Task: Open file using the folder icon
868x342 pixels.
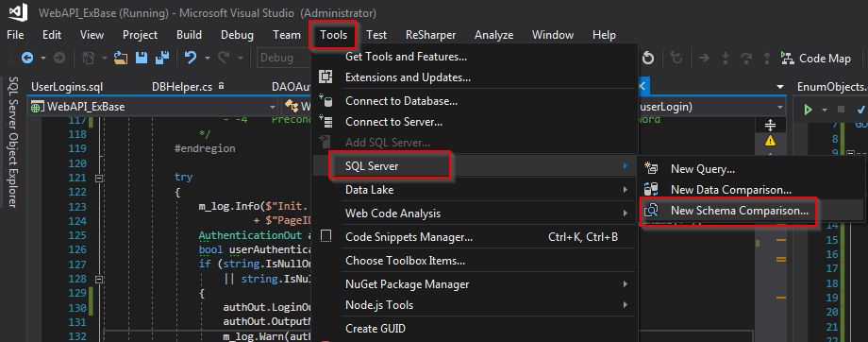Action: coord(121,58)
